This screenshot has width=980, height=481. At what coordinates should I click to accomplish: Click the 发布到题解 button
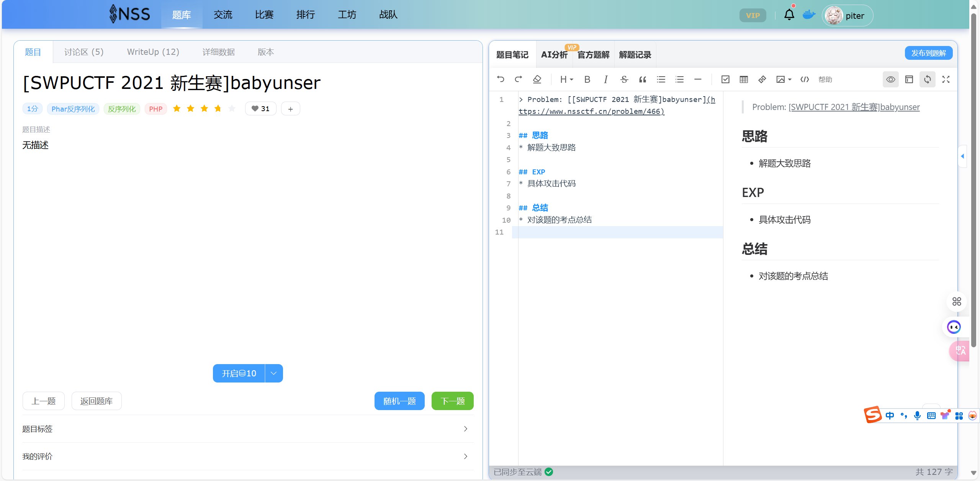928,53
